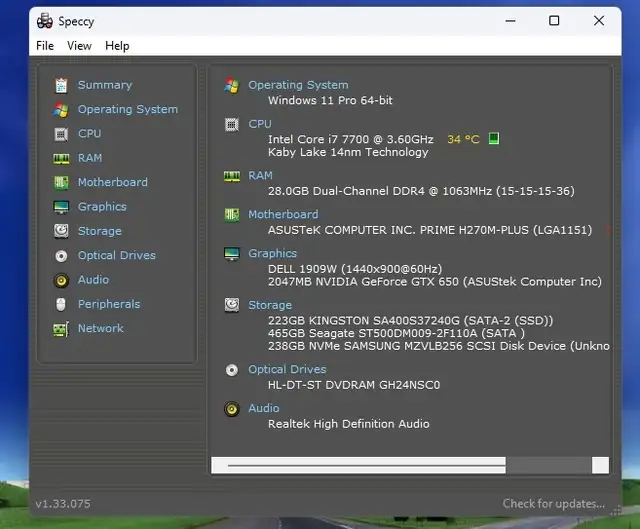Click the Summary icon in sidebar
640x529 pixels.
pos(61,85)
